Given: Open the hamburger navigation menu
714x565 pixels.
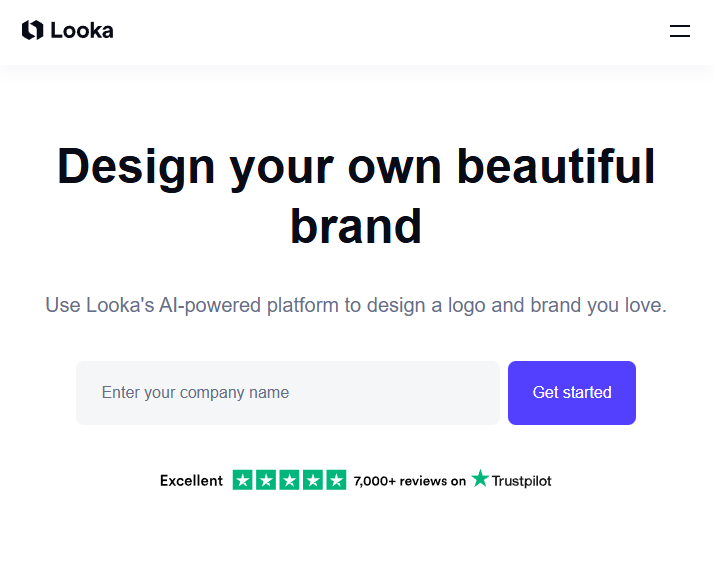Looking at the screenshot, I should 680,31.
